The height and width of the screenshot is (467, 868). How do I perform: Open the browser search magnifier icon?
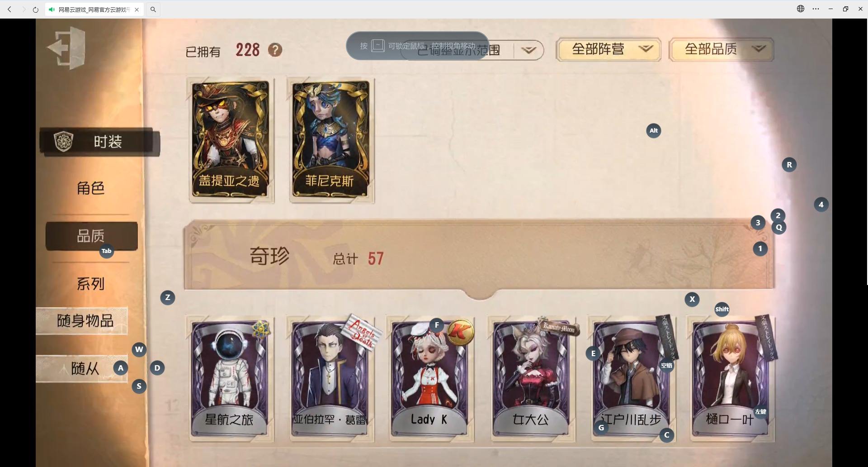coord(153,9)
